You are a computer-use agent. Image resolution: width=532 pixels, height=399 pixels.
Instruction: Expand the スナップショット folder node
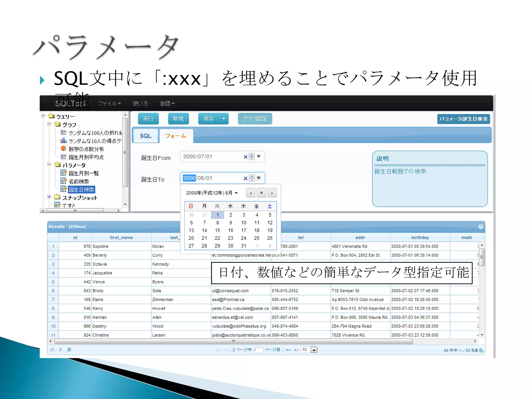point(49,197)
